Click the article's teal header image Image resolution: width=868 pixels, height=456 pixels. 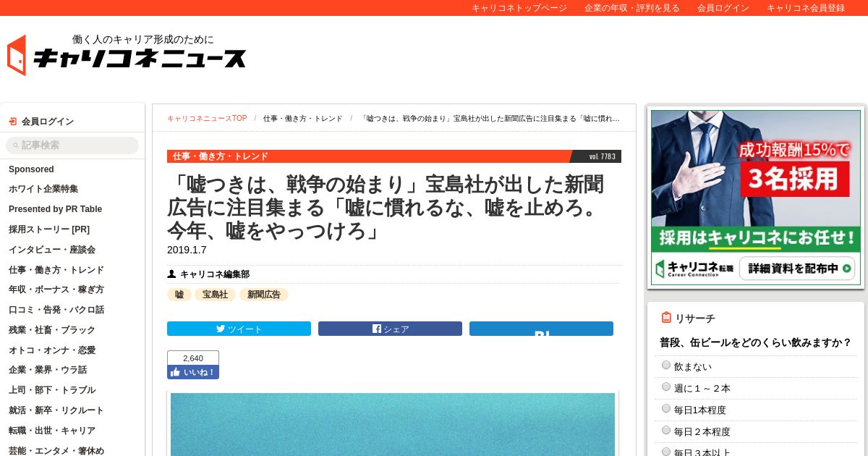[x=393, y=424]
